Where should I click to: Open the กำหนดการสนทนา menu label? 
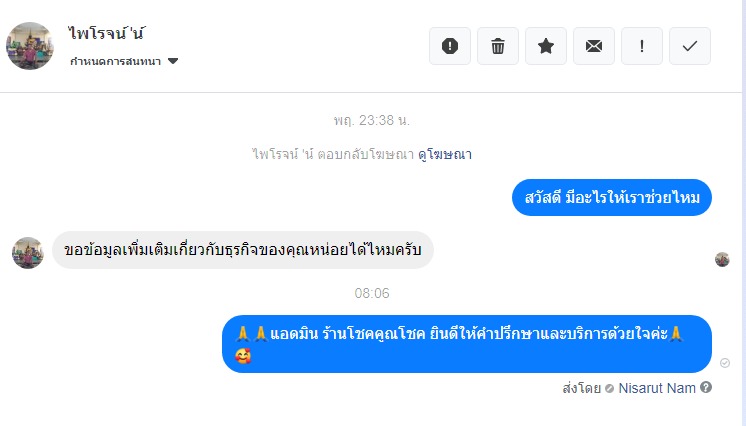pos(116,61)
